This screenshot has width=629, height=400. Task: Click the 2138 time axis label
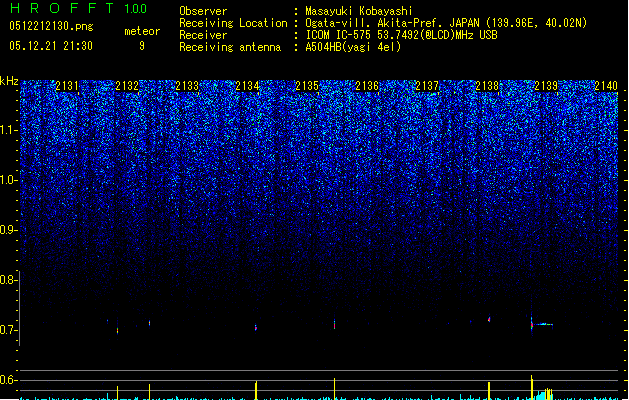tap(487, 86)
